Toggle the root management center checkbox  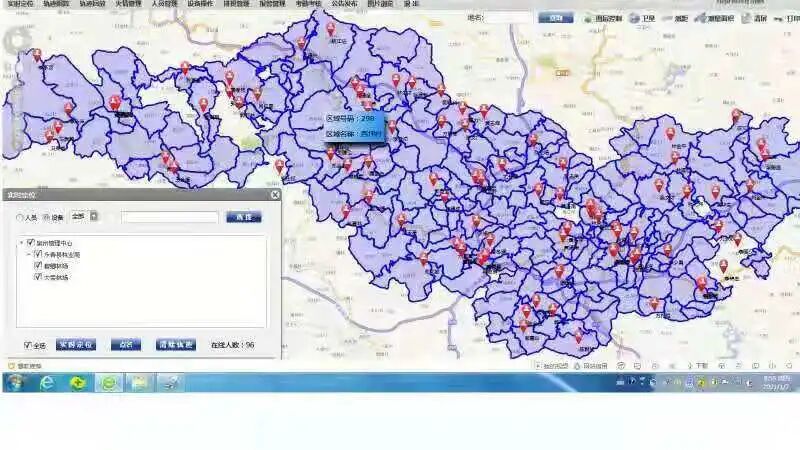31,243
